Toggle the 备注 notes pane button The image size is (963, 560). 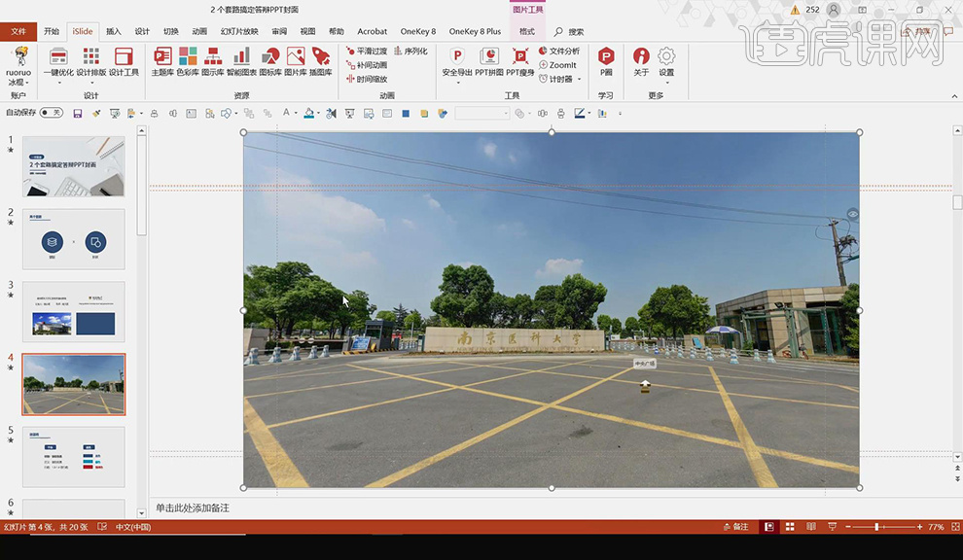(735, 527)
